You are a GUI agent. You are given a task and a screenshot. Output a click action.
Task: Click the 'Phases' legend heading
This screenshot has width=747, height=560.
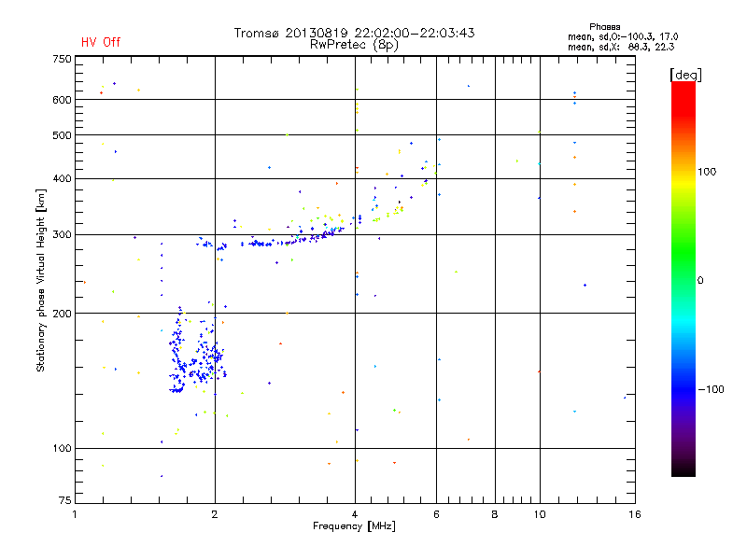tap(604, 27)
